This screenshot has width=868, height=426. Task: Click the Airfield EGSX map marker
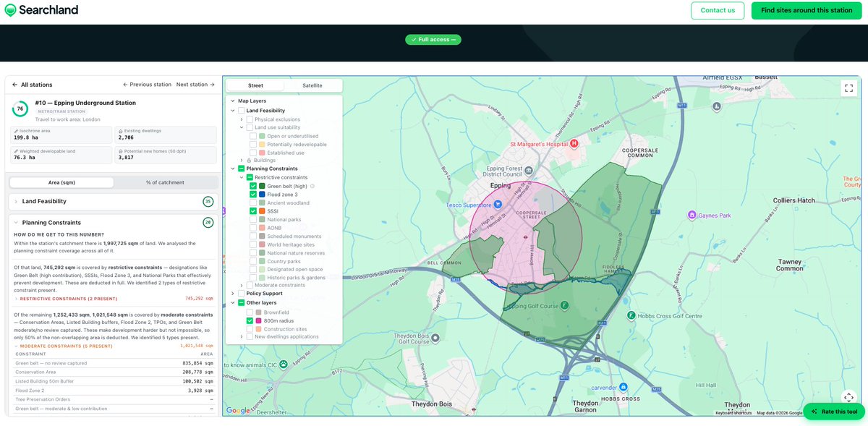pos(716,106)
